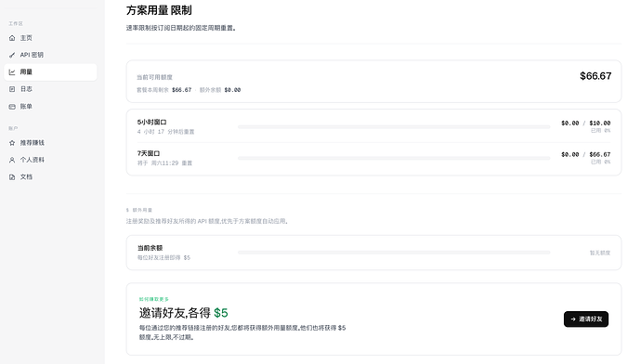Select 用量 in the sidebar
The image size is (641, 364).
(50, 71)
